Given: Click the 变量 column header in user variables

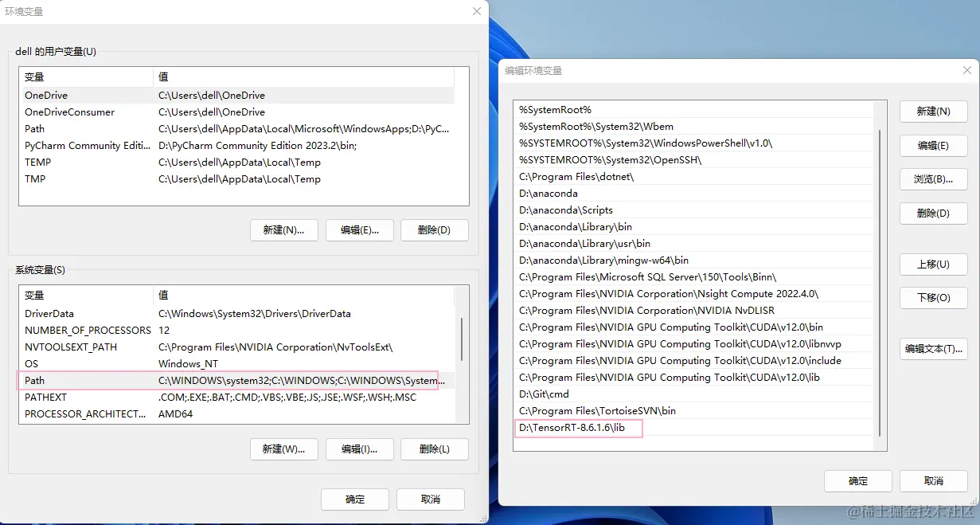Looking at the screenshot, I should click(x=86, y=76).
